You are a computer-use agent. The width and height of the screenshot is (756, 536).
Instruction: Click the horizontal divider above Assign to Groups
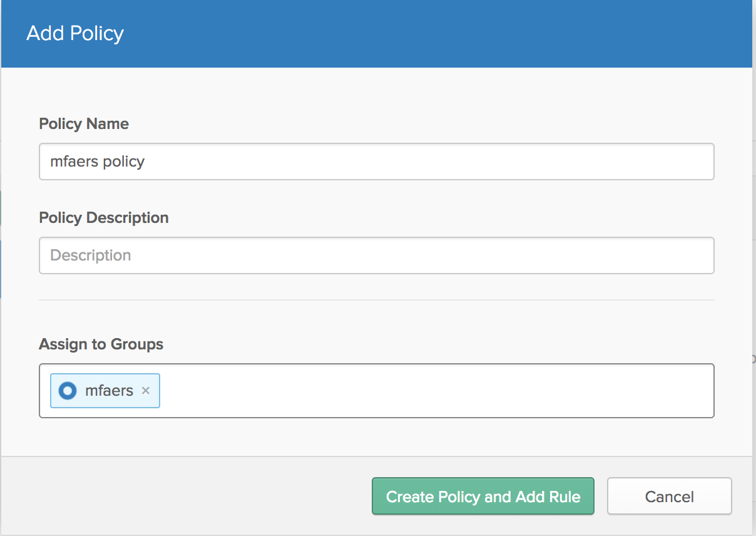[x=375, y=300]
